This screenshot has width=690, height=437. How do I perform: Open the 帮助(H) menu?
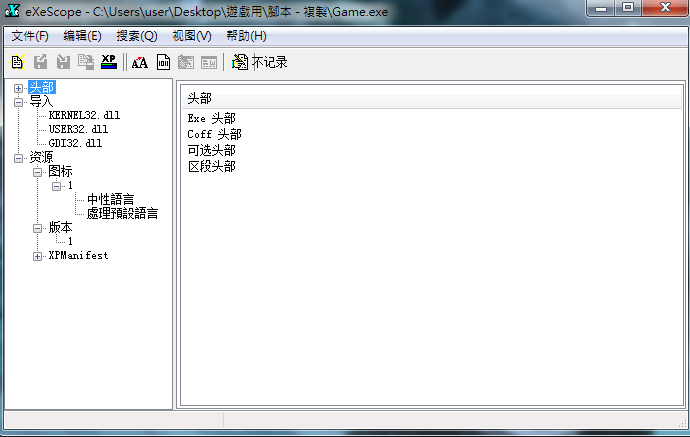coord(246,36)
